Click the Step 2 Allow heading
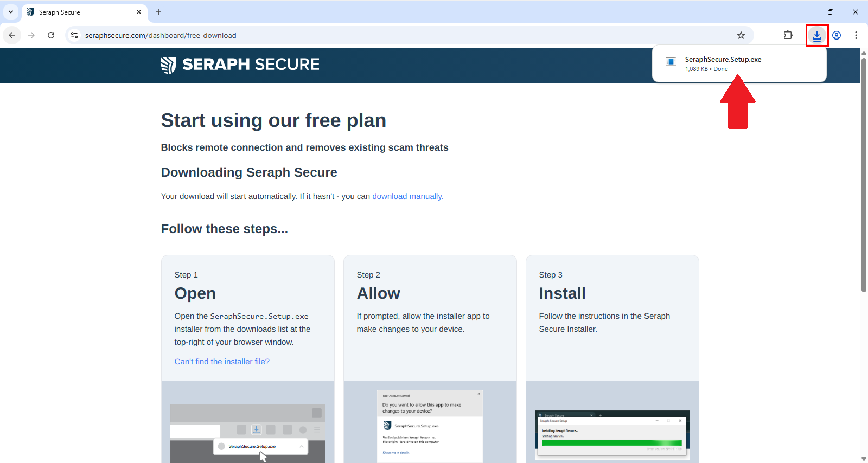 click(378, 293)
